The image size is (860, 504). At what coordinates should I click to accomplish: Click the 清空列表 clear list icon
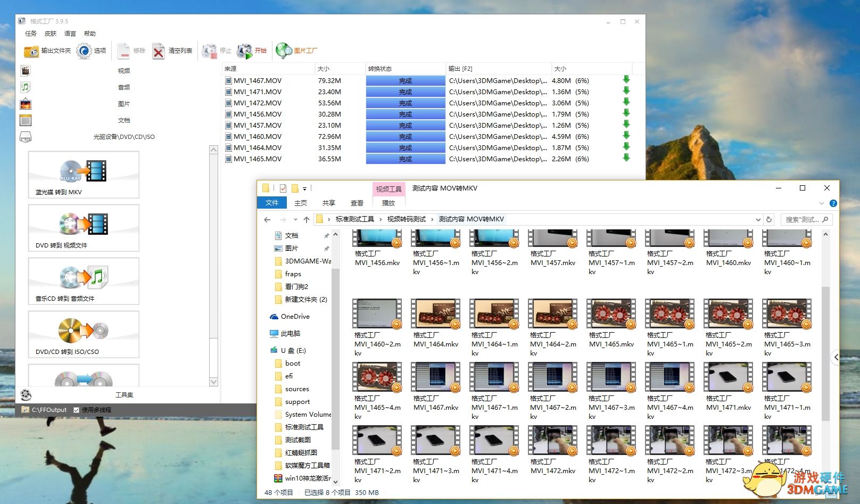point(159,51)
